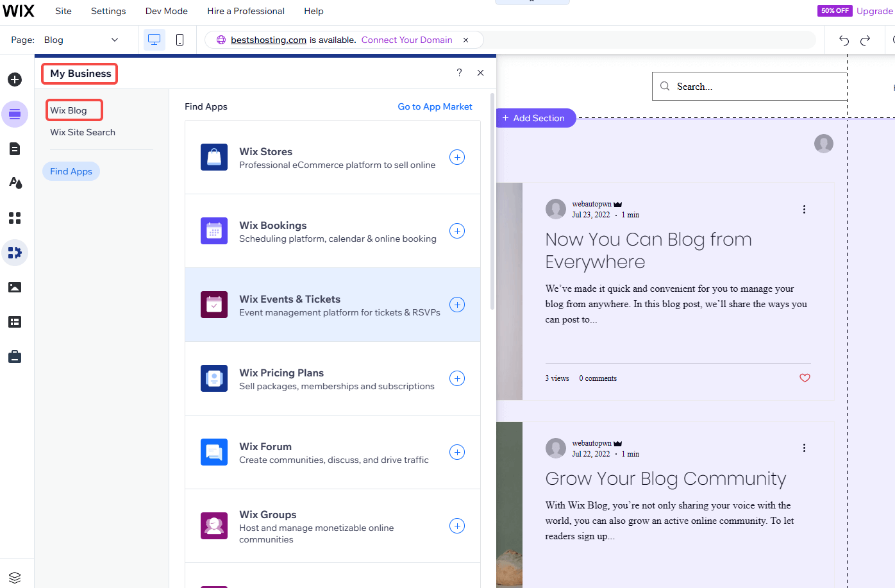The image size is (895, 588).
Task: Click first blog post thumbnail image
Action: pyautogui.click(x=510, y=292)
